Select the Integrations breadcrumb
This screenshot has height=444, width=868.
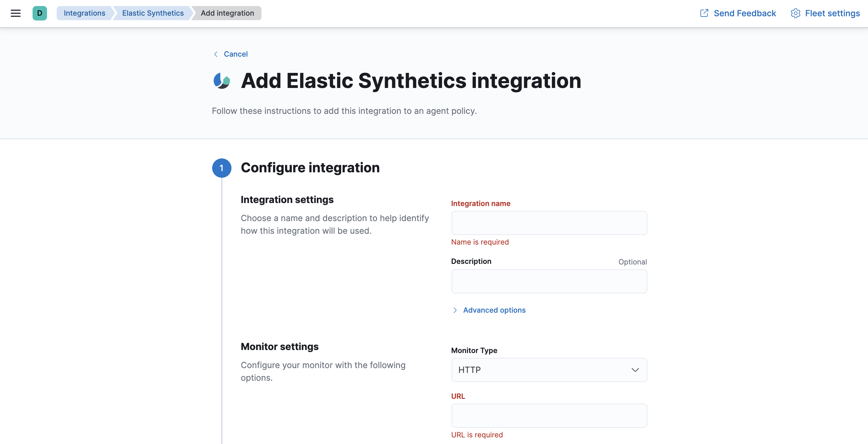[x=84, y=13]
